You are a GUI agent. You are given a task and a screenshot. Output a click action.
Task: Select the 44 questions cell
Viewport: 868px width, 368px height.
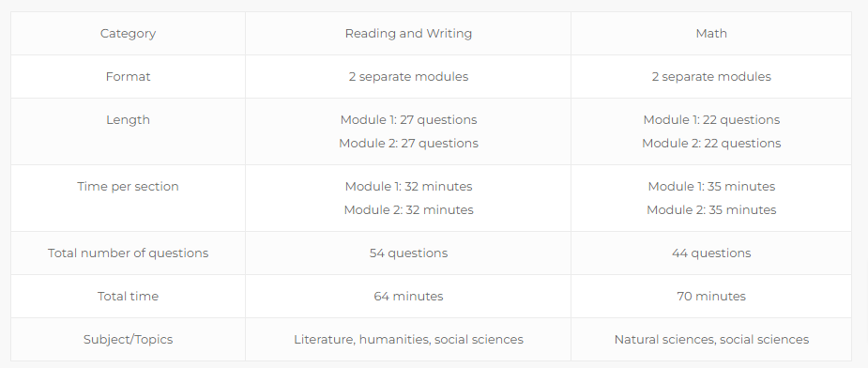[711, 253]
